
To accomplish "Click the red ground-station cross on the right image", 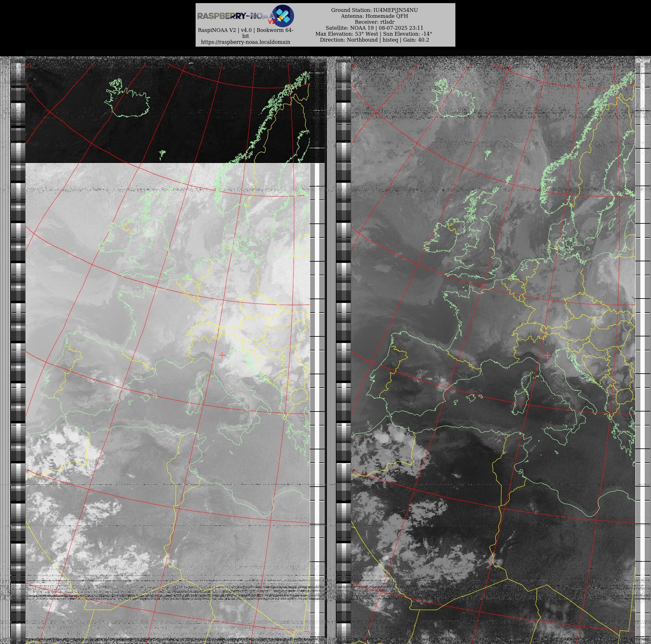I will (547, 355).
